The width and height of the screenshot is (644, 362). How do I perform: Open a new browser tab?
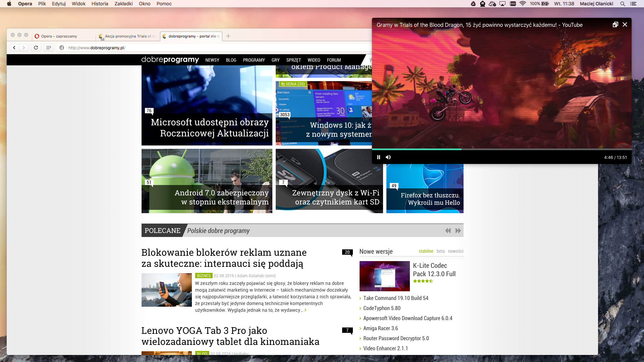[x=228, y=36]
